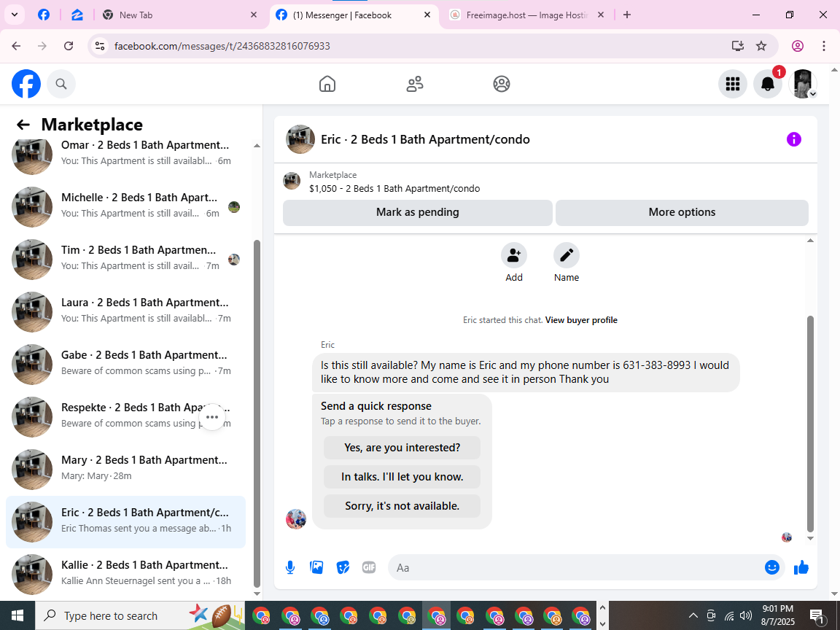This screenshot has width=840, height=630.
Task: Open Kallie's apartment conversation
Action: point(125,575)
